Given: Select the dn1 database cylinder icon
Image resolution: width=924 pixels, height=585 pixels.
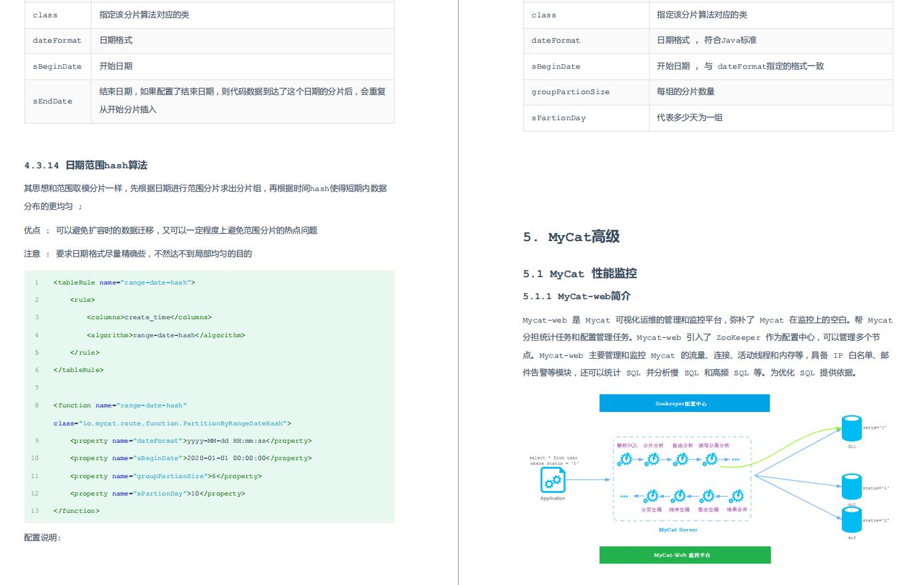Looking at the screenshot, I should click(851, 429).
